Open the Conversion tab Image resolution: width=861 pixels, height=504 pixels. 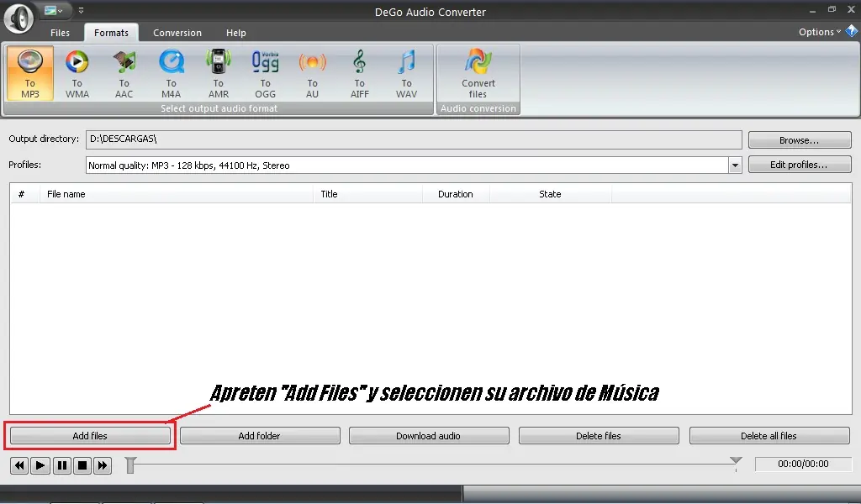pos(177,33)
